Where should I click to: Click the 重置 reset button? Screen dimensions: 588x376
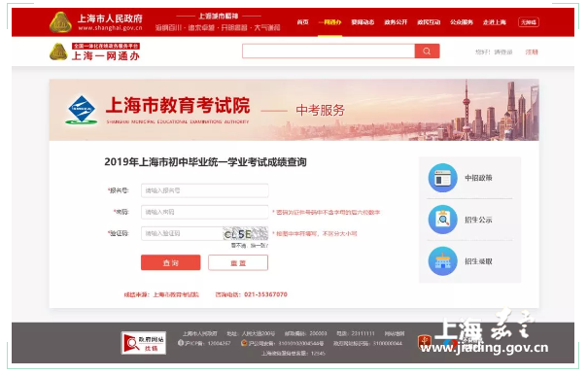pyautogui.click(x=238, y=262)
